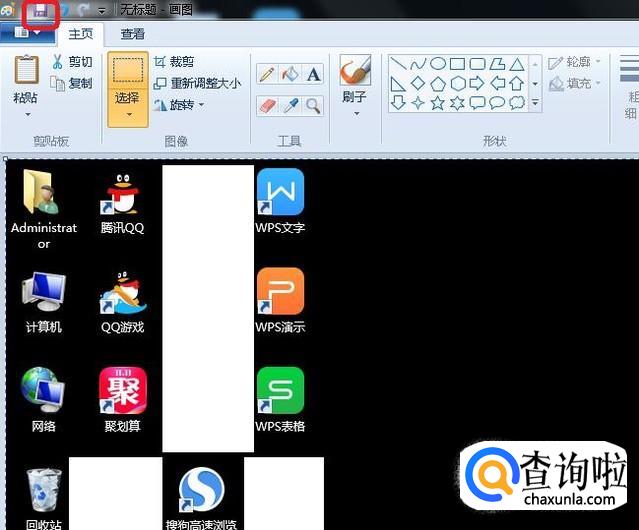Expand the Select (选择) dropdown arrow
Image resolution: width=639 pixels, height=530 pixels.
pyautogui.click(x=128, y=115)
